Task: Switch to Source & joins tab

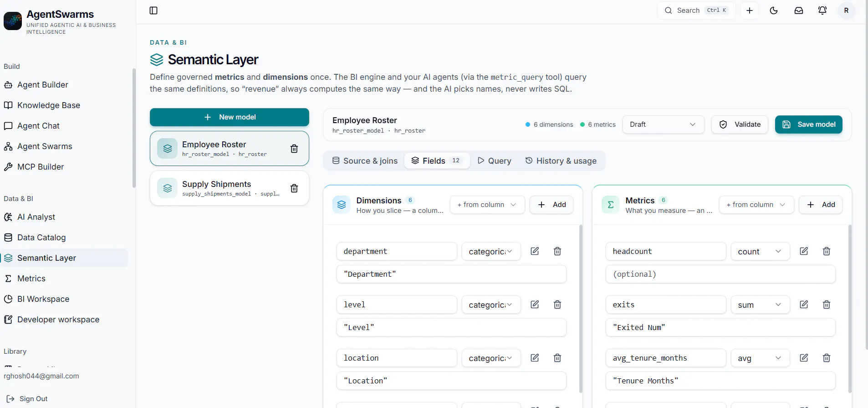Action: click(365, 161)
